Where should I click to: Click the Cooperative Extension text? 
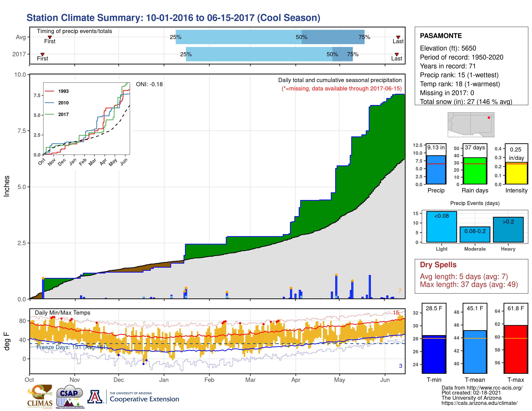(x=144, y=399)
